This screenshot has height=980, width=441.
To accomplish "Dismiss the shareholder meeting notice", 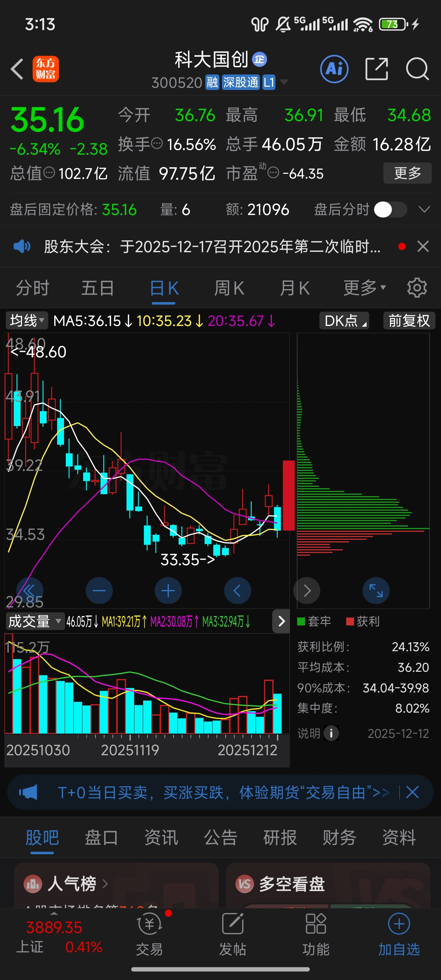I will (x=423, y=246).
